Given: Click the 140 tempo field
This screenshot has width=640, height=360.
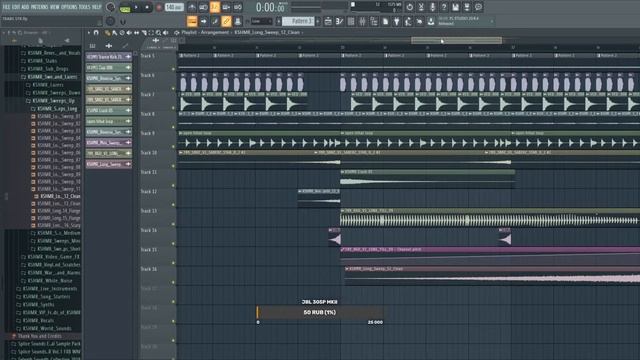Looking at the screenshot, I should click(174, 7).
